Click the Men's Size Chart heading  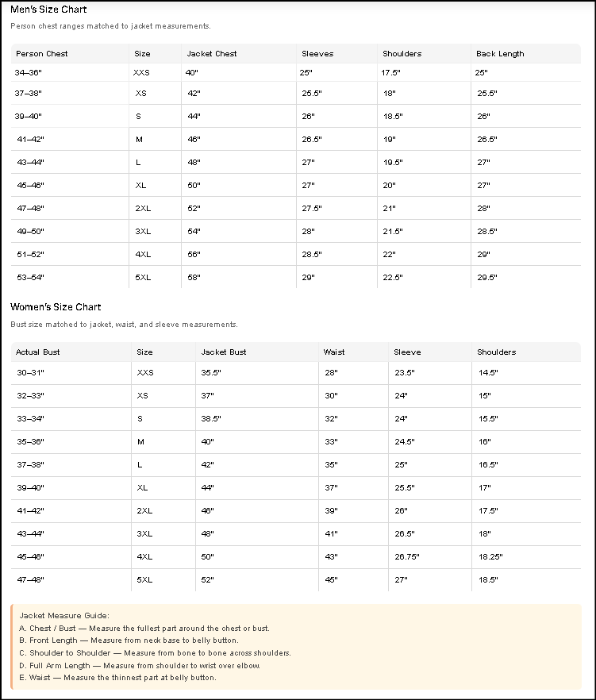pos(49,10)
